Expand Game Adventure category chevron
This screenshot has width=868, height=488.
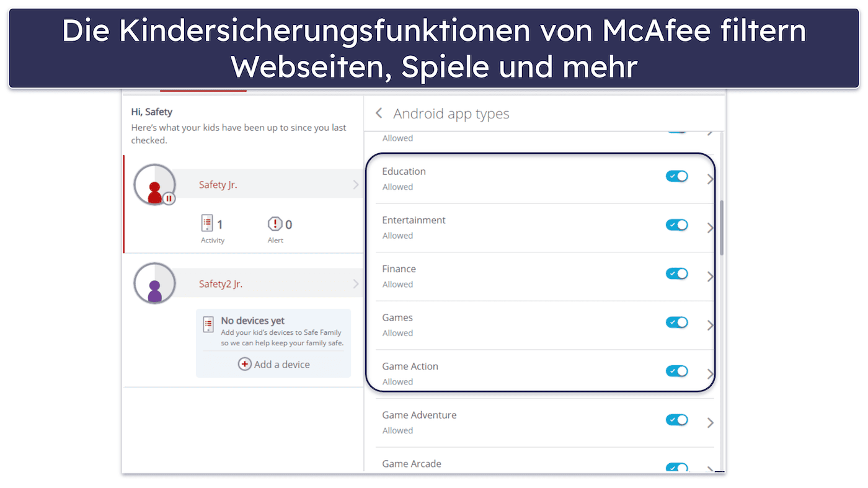click(x=711, y=423)
